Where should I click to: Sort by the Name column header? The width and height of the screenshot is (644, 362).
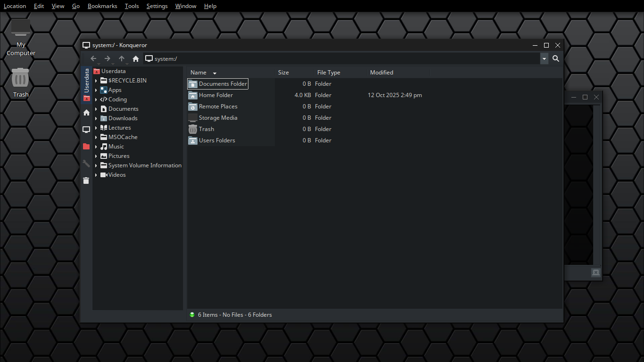point(231,73)
